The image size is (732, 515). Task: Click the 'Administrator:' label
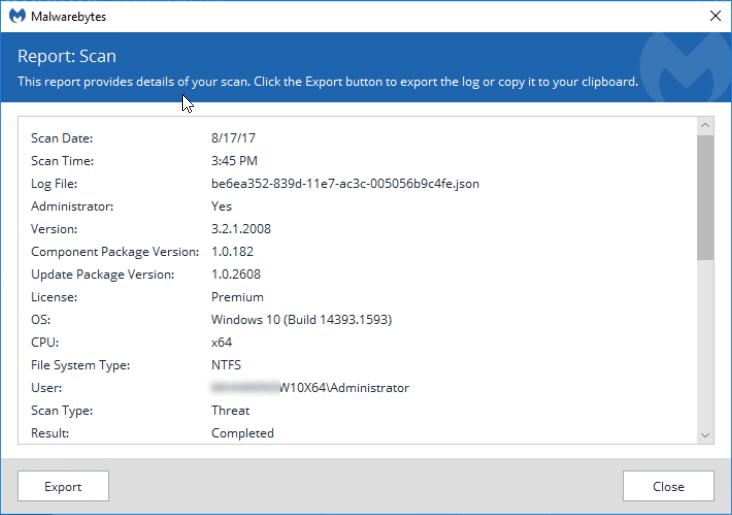pyautogui.click(x=72, y=206)
